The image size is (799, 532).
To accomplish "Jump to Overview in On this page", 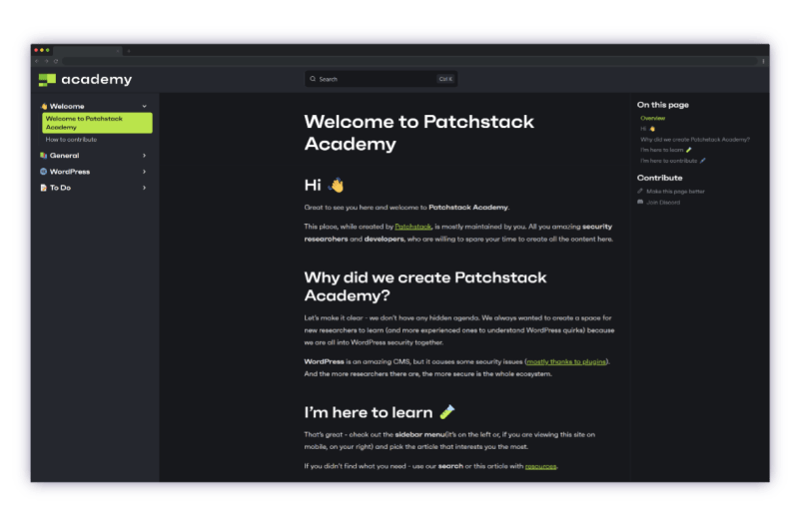I will 653,118.
